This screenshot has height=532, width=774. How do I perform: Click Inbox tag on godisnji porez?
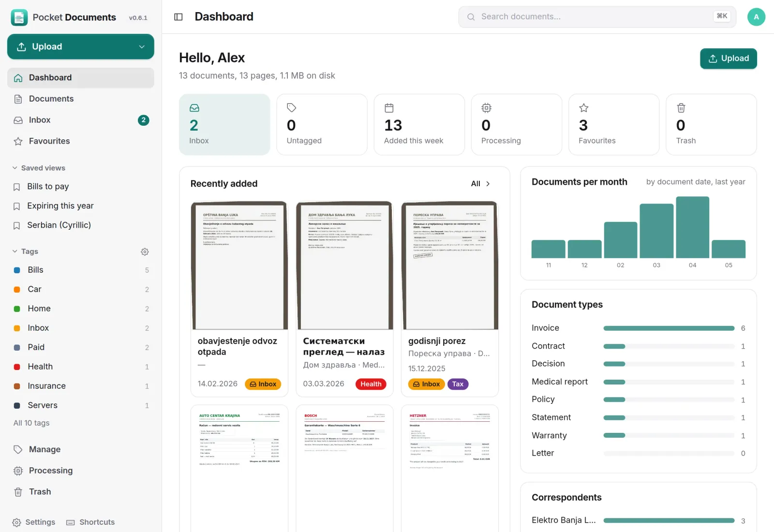tap(426, 384)
